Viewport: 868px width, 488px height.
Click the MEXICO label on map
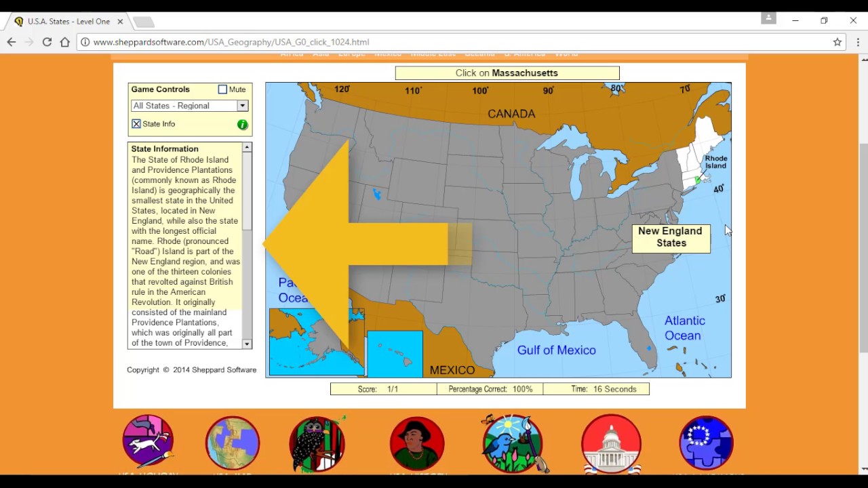[x=452, y=370]
